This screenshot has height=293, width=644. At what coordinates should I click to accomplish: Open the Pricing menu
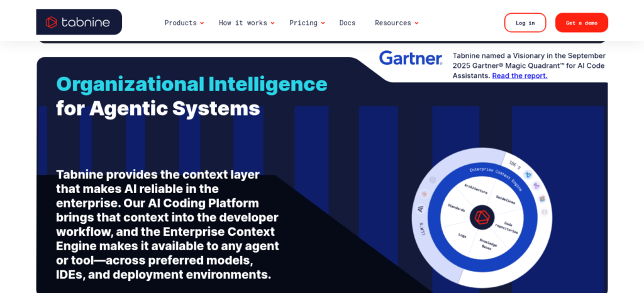[x=304, y=23]
